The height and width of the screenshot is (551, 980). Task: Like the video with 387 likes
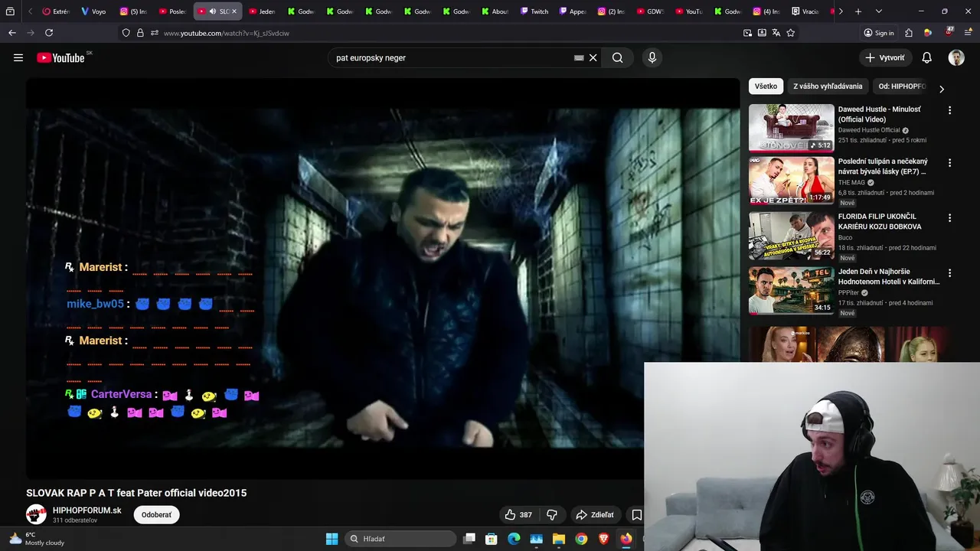pyautogui.click(x=518, y=515)
